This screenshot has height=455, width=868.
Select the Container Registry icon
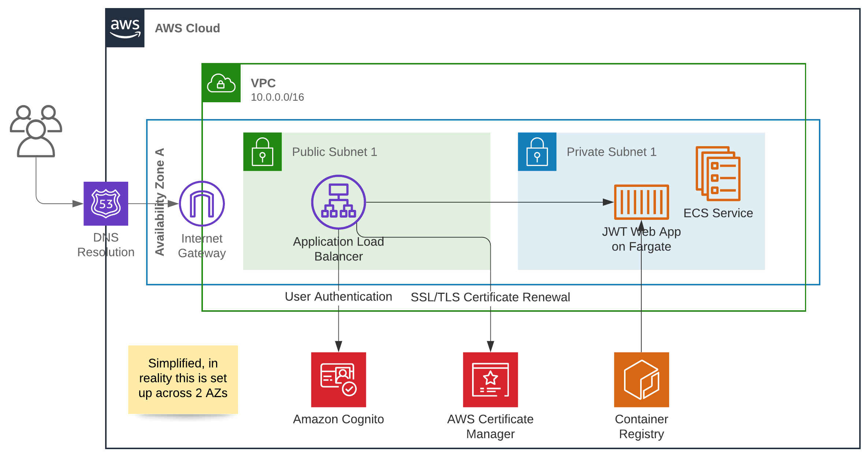click(641, 380)
